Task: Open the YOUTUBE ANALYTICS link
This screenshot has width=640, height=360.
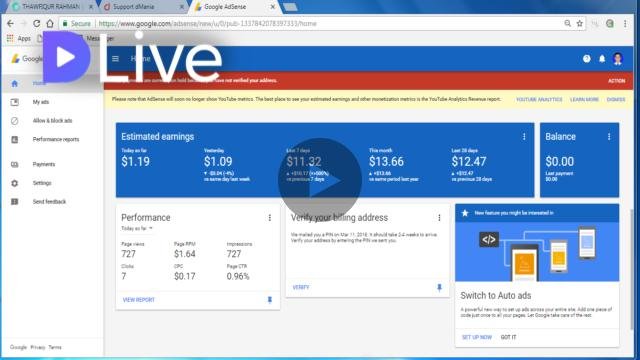Action: tap(539, 100)
